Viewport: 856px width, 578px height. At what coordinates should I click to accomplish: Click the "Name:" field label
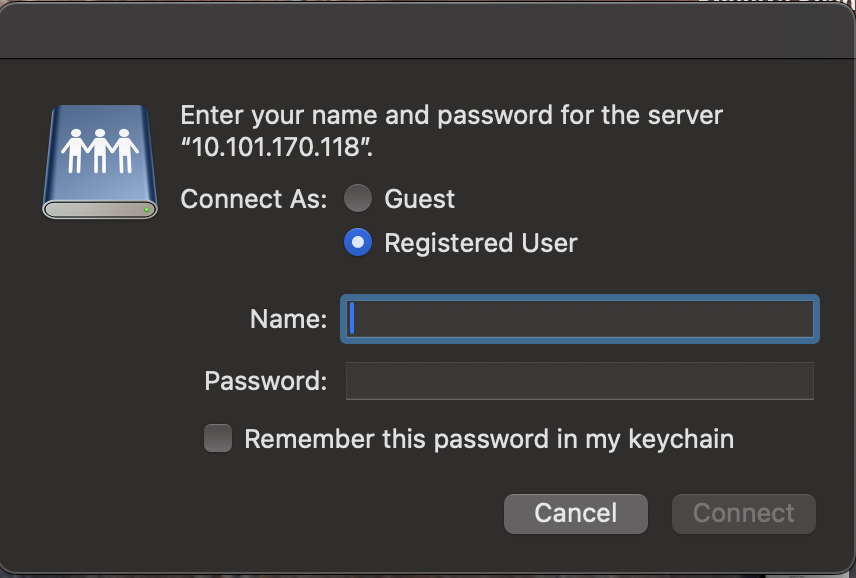(288, 319)
